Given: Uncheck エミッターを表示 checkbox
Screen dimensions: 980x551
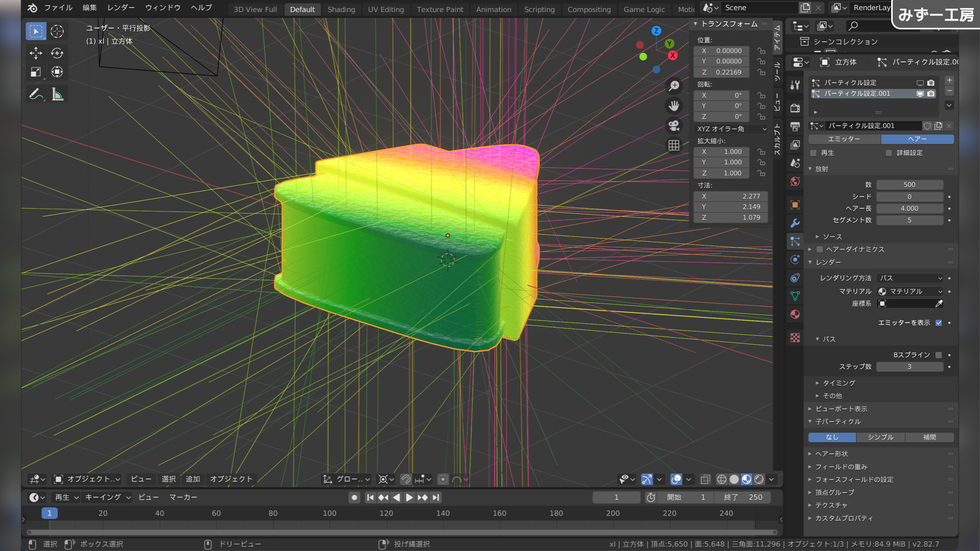Looking at the screenshot, I should coord(939,323).
